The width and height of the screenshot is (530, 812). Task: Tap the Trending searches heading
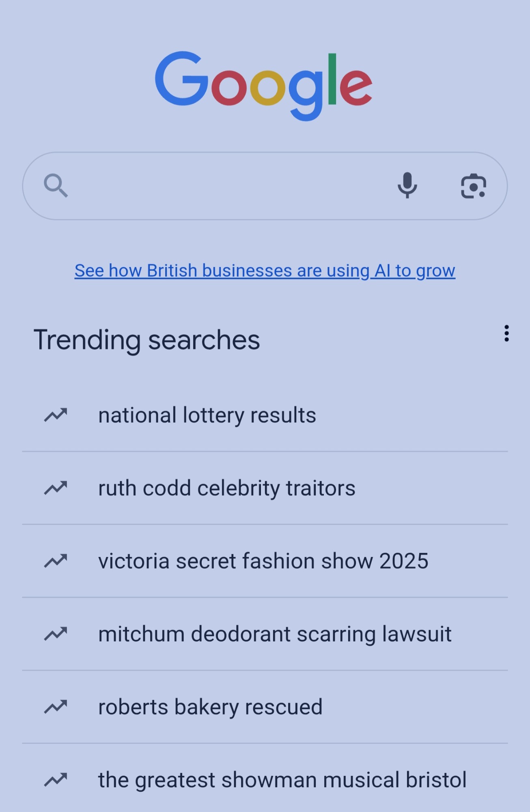pyautogui.click(x=147, y=340)
